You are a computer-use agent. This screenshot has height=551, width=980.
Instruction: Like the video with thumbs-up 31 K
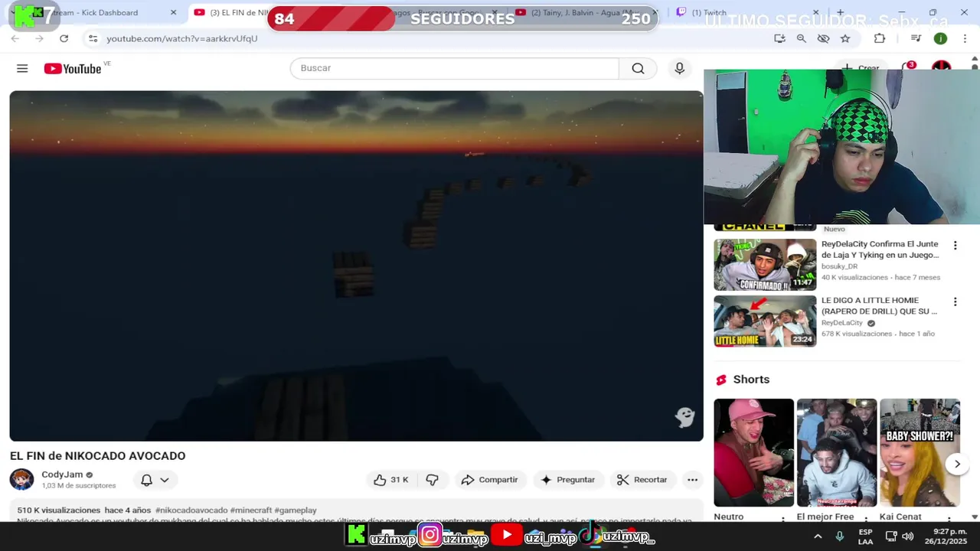(390, 480)
